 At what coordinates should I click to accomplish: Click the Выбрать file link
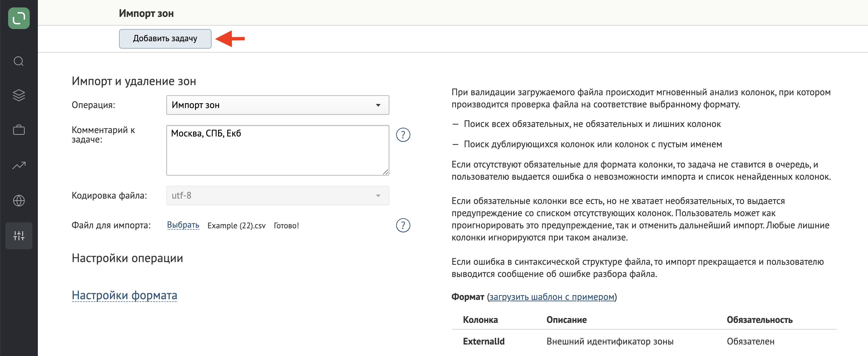click(183, 225)
